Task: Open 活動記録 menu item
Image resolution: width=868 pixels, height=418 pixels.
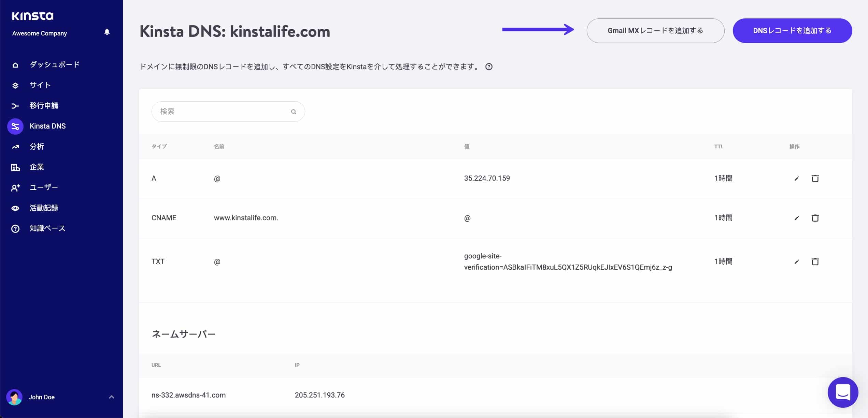Action: [44, 208]
